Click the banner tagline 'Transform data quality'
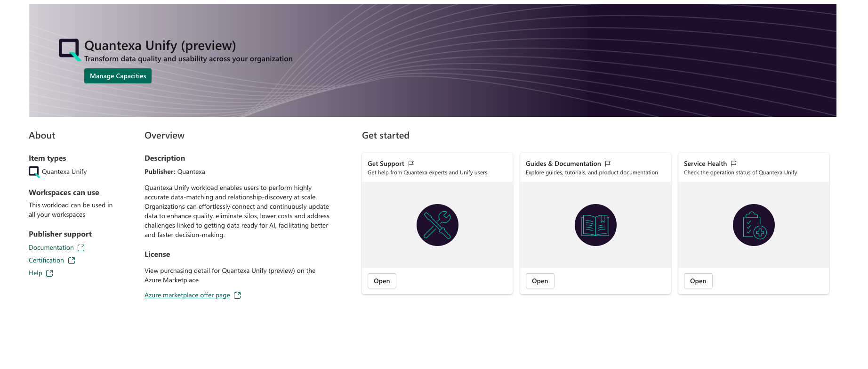The height and width of the screenshot is (369, 868). tap(188, 58)
